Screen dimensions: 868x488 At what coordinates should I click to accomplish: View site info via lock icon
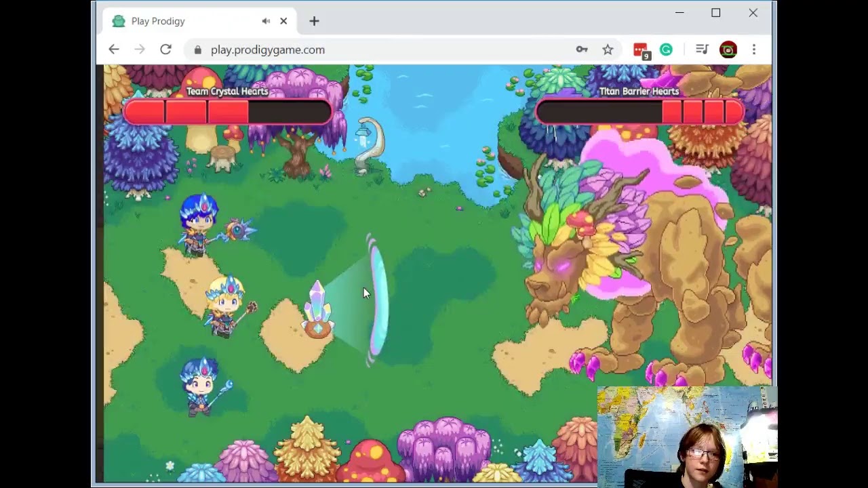click(x=198, y=49)
